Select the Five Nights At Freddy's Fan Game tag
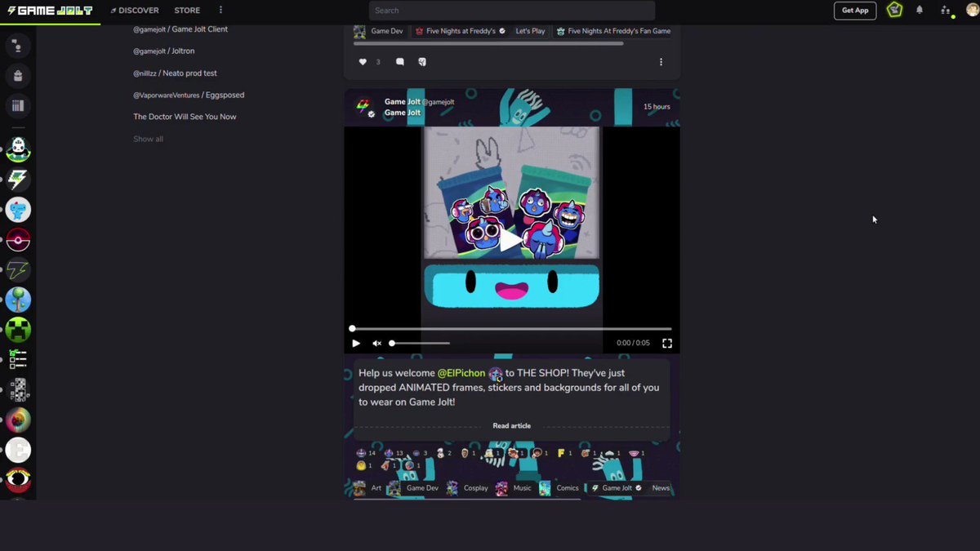 614,31
